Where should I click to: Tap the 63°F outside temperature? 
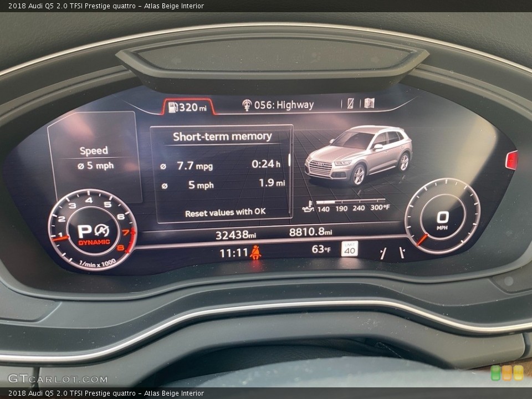tap(321, 249)
